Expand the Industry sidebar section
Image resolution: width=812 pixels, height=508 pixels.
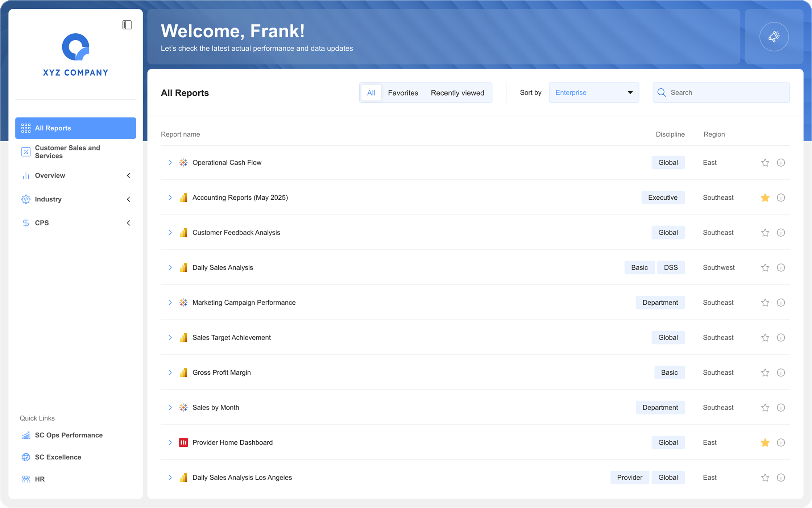point(128,199)
